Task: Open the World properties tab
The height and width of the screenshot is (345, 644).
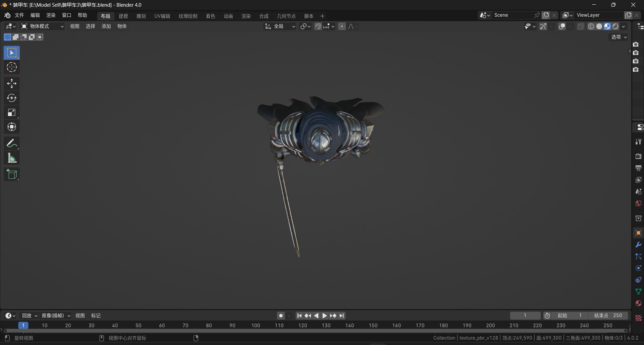Action: 638,204
